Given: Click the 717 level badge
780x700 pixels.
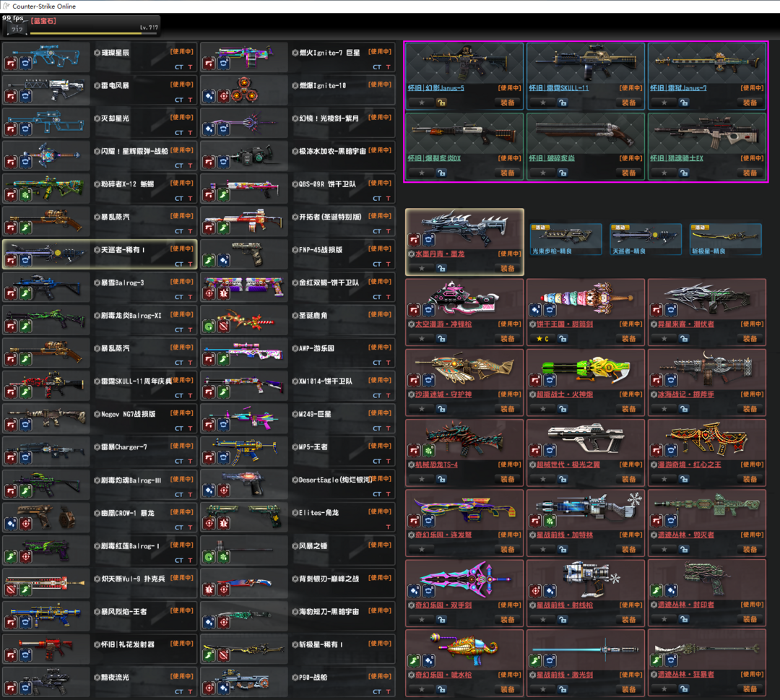Looking at the screenshot, I should coord(17,30).
